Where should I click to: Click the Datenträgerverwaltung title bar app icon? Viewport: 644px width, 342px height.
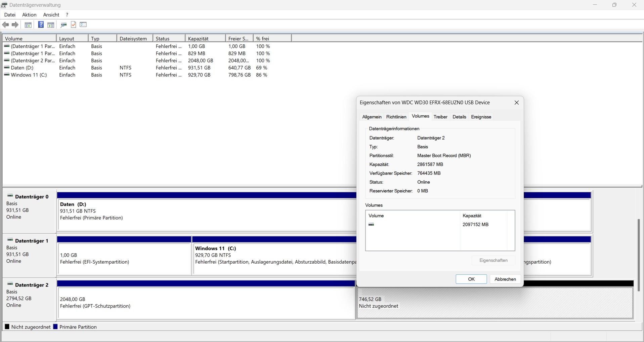tap(4, 5)
